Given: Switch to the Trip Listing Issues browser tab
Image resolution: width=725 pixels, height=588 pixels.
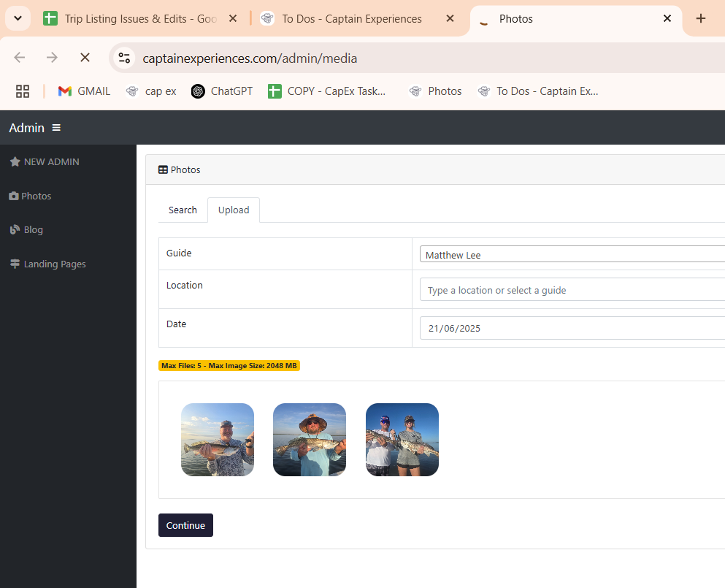Looking at the screenshot, I should point(139,19).
